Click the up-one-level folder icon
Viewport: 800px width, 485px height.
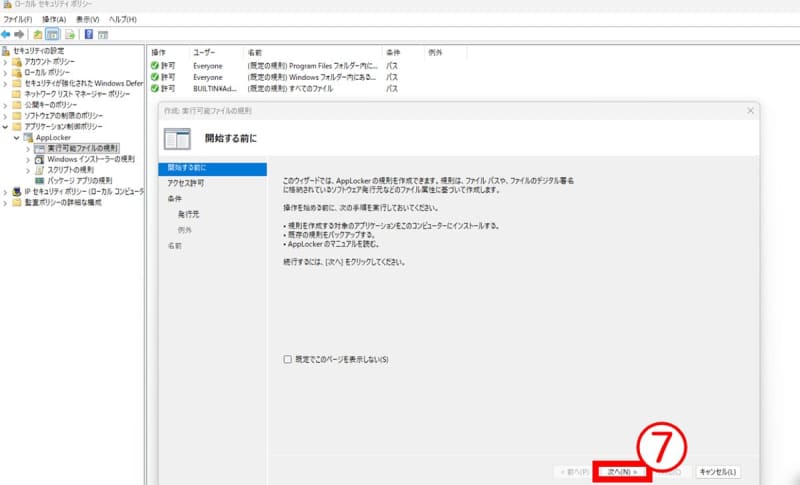pyautogui.click(x=38, y=33)
